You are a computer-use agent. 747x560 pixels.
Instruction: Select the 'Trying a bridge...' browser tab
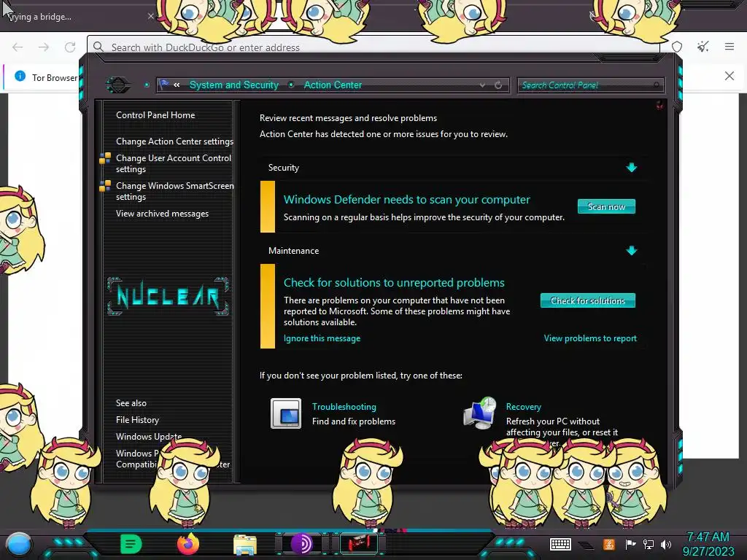click(80, 16)
